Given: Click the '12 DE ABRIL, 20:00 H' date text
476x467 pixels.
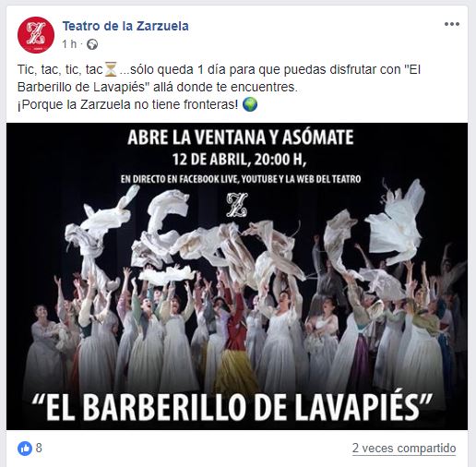Looking at the screenshot, I should [239, 160].
